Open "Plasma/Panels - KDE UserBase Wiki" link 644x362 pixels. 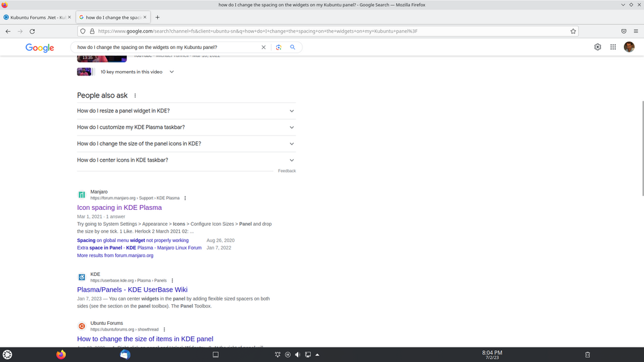(132, 290)
